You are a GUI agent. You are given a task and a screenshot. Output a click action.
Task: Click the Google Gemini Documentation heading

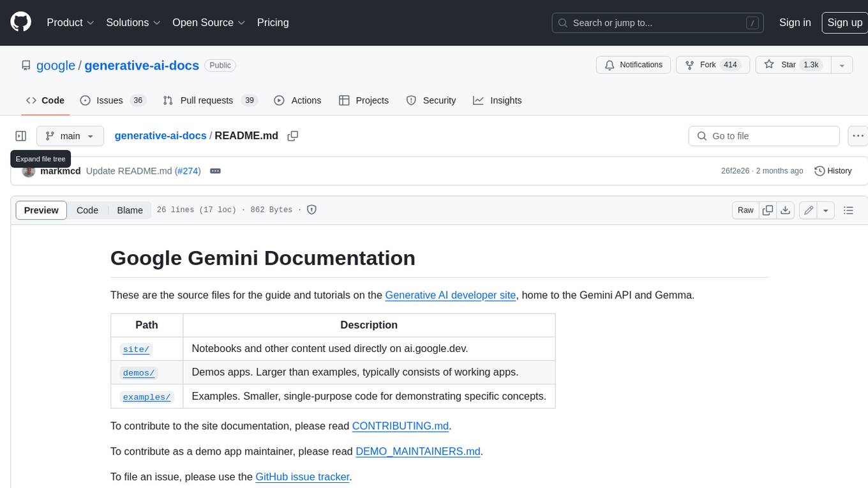[263, 257]
